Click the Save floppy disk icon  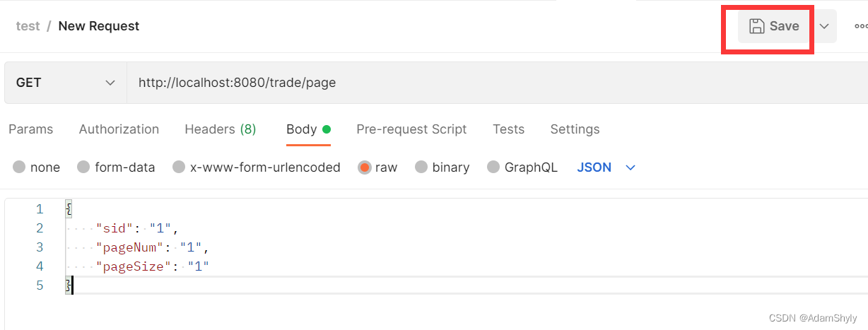[757, 26]
